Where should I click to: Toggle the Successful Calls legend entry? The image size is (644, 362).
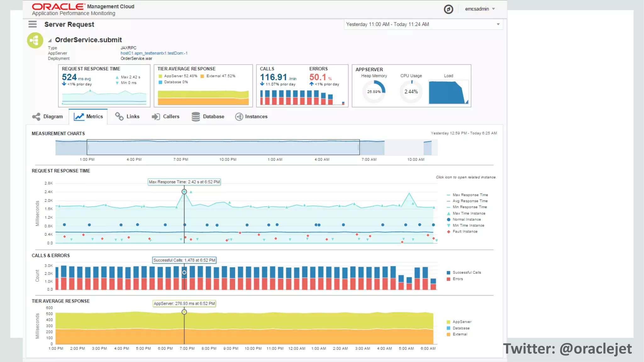point(467,272)
